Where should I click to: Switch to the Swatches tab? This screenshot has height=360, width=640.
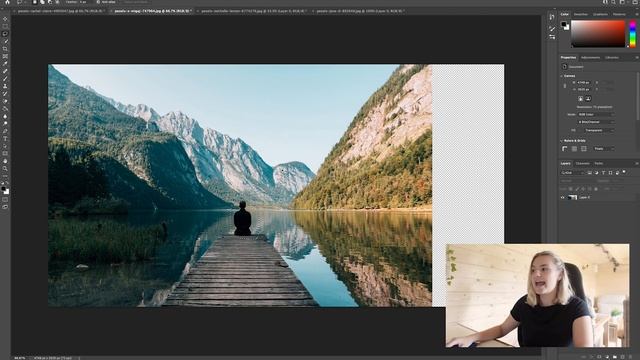[x=580, y=14]
